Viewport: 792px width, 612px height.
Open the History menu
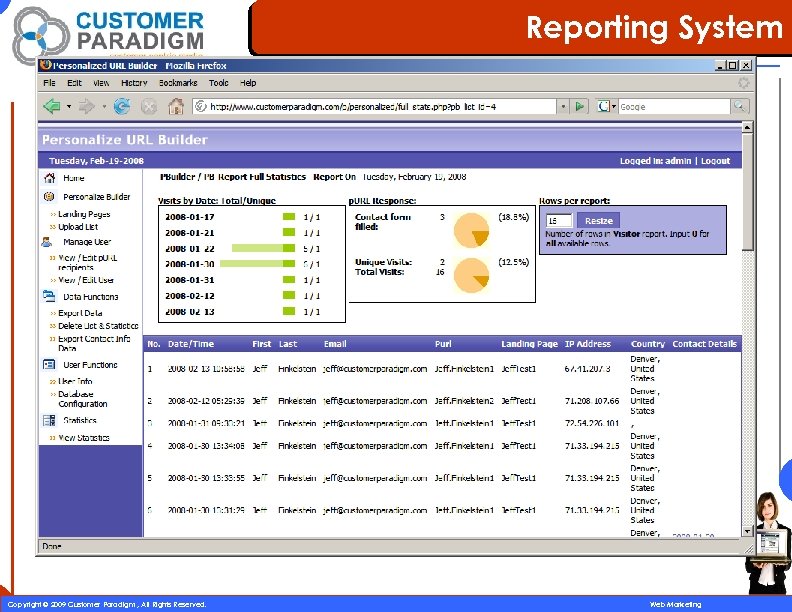point(134,83)
